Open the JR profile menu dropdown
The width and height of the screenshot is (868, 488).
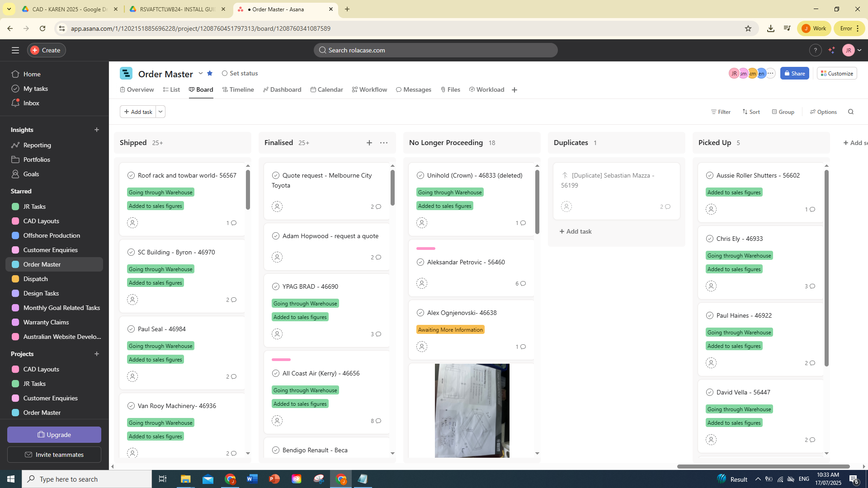coord(852,50)
